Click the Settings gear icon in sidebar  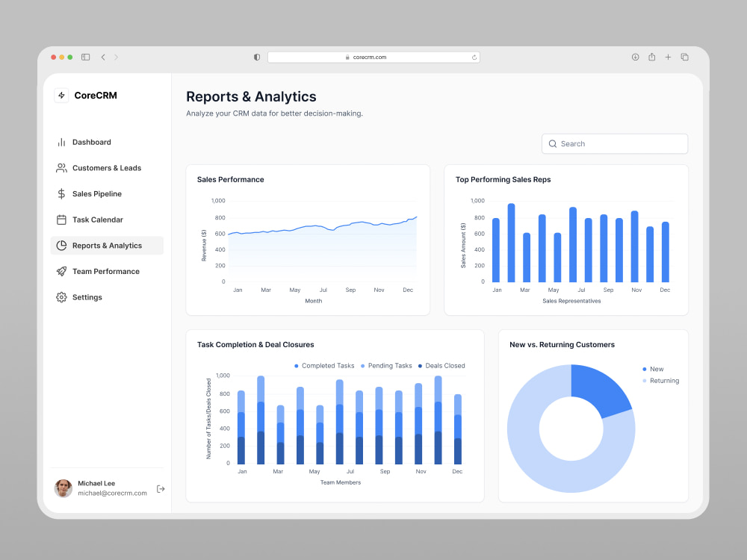[61, 297]
